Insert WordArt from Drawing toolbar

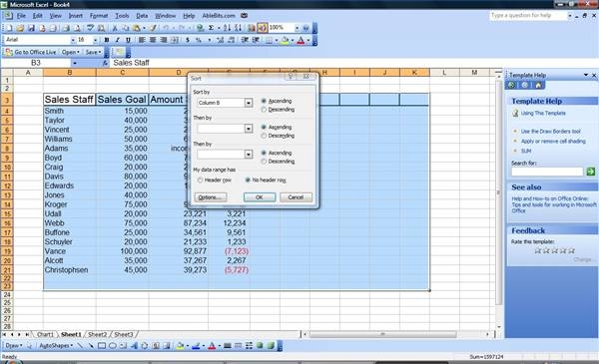point(134,346)
